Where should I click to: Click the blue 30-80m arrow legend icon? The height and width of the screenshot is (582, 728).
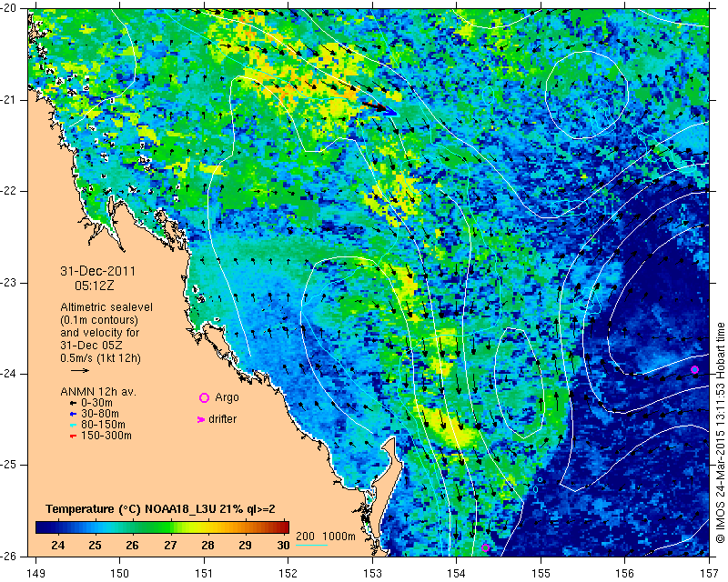73,414
